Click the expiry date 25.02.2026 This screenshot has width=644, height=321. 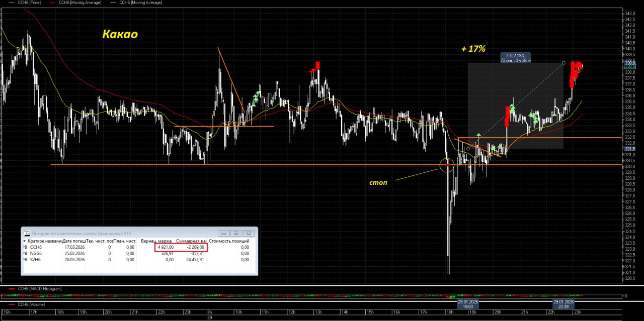pos(74,253)
